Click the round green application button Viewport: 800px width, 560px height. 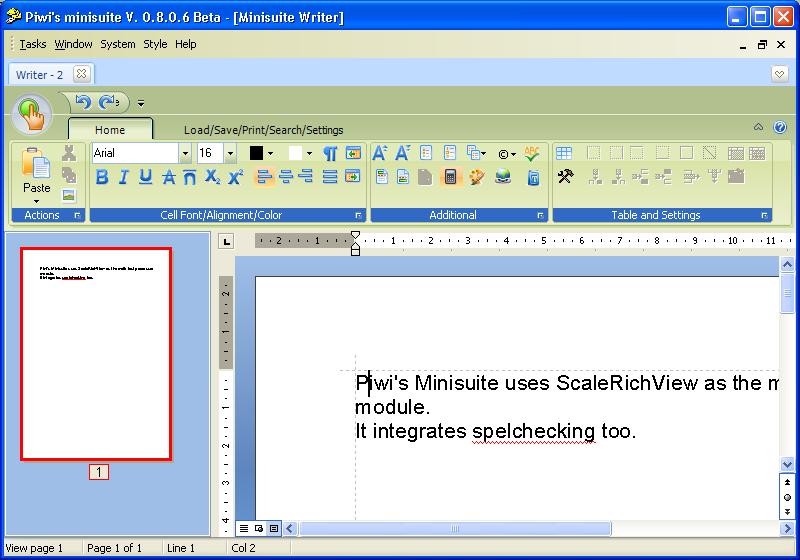pyautogui.click(x=33, y=114)
